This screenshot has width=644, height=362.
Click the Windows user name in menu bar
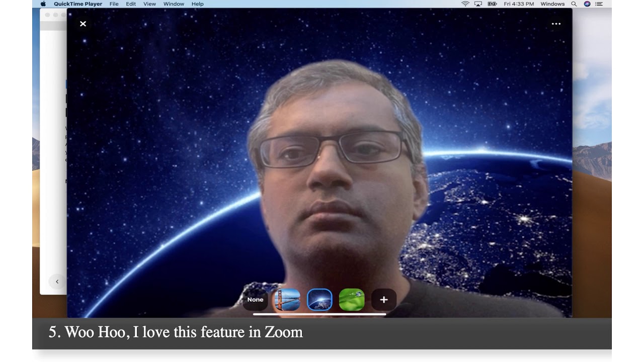552,4
